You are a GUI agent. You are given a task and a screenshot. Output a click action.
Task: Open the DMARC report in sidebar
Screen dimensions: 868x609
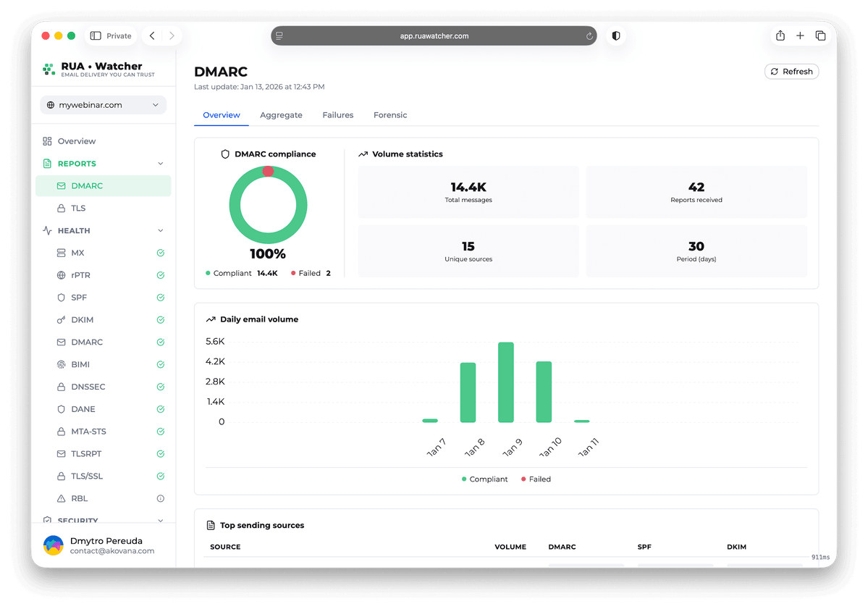click(103, 186)
